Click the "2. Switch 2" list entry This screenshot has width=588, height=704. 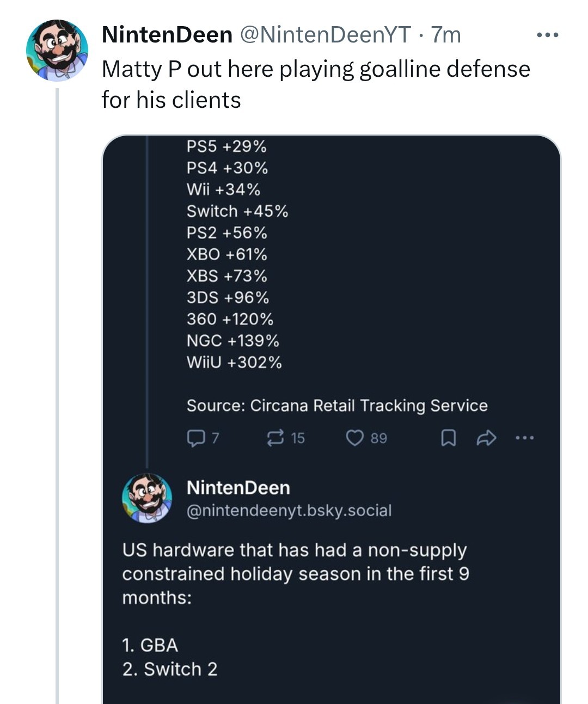pyautogui.click(x=169, y=669)
